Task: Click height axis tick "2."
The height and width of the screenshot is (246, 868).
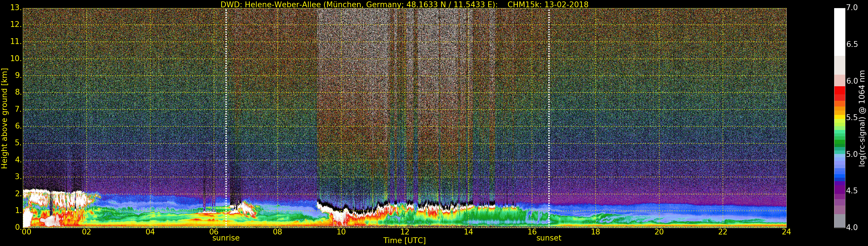Action: pyautogui.click(x=18, y=193)
